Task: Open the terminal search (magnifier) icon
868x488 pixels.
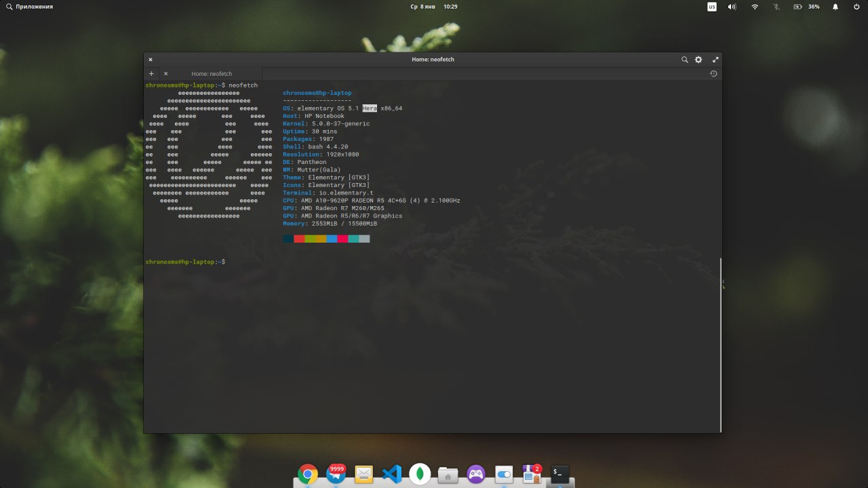Action: pos(685,60)
